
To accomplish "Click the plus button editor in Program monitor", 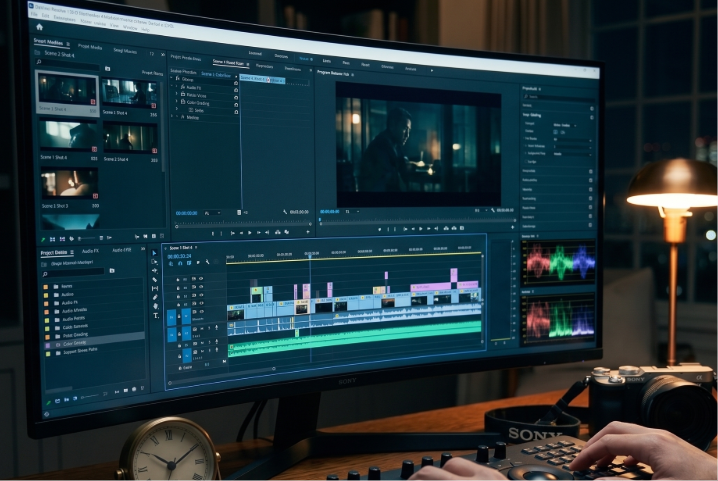I will (512, 227).
